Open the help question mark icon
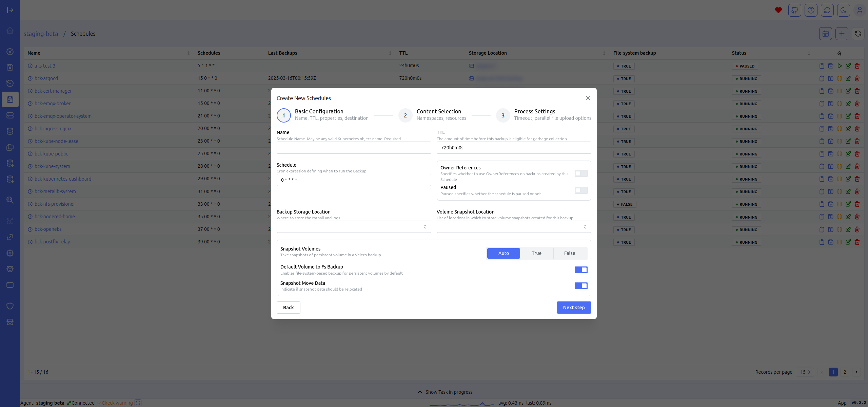The width and height of the screenshot is (868, 407). pyautogui.click(x=811, y=10)
